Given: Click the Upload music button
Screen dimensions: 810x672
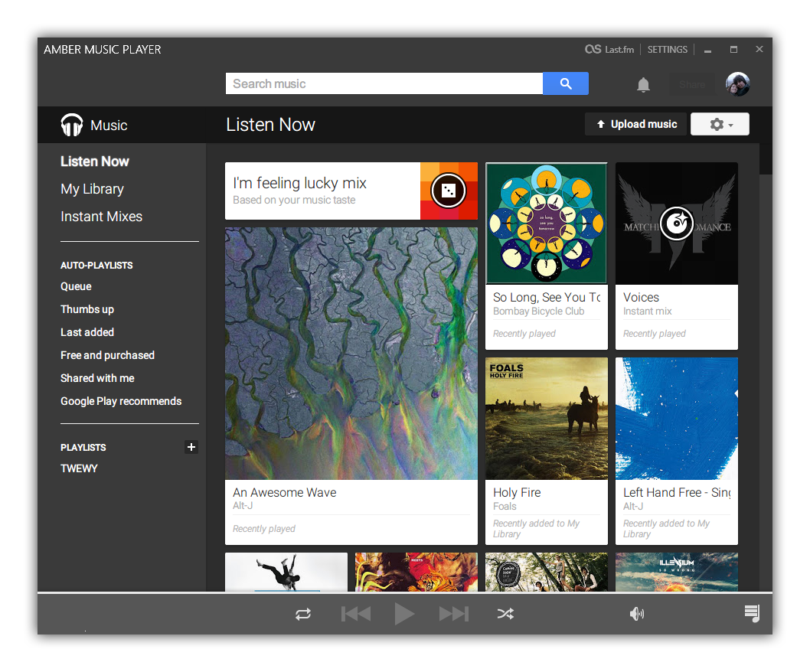Looking at the screenshot, I should pyautogui.click(x=636, y=125).
